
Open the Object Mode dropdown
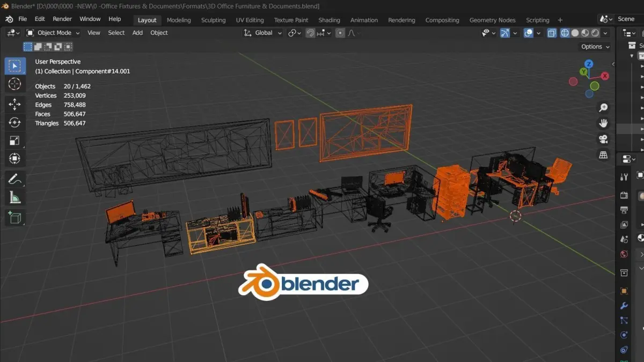tap(53, 33)
